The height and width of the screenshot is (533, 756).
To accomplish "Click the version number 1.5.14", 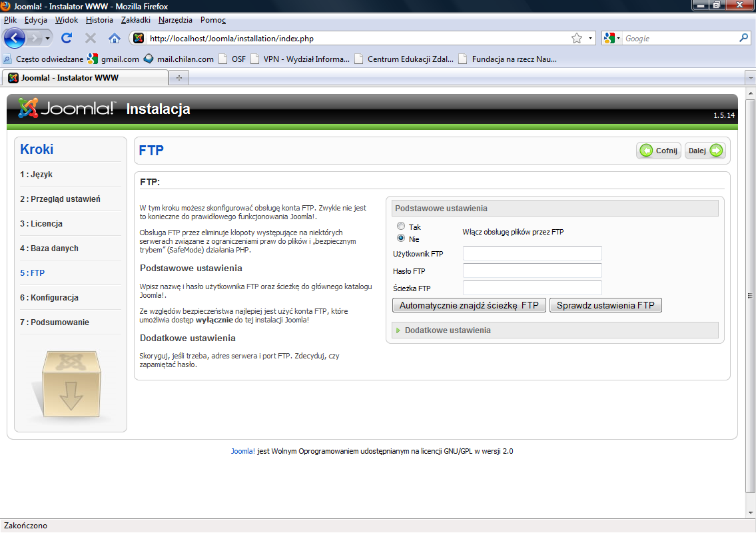I will 724,115.
